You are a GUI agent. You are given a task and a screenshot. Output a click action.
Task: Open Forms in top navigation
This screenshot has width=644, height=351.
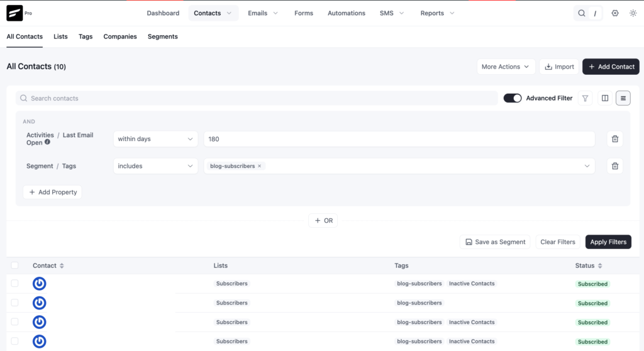304,13
